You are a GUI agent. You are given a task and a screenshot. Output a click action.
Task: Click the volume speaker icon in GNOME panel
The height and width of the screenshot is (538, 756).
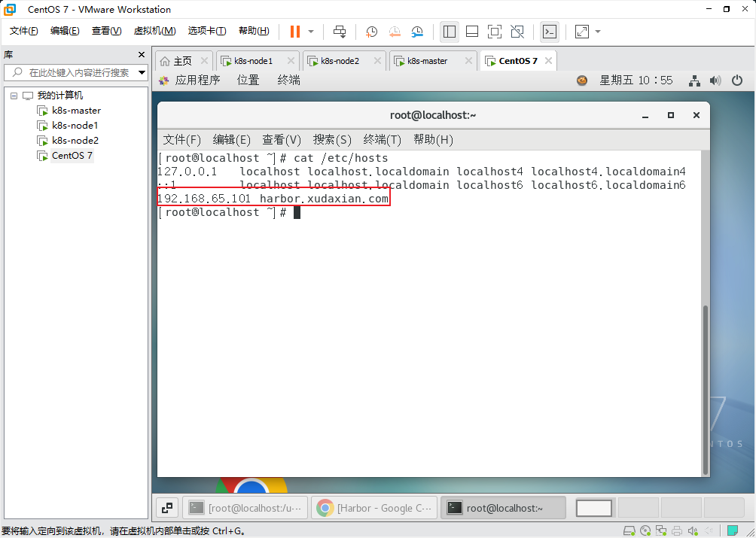[x=715, y=81]
